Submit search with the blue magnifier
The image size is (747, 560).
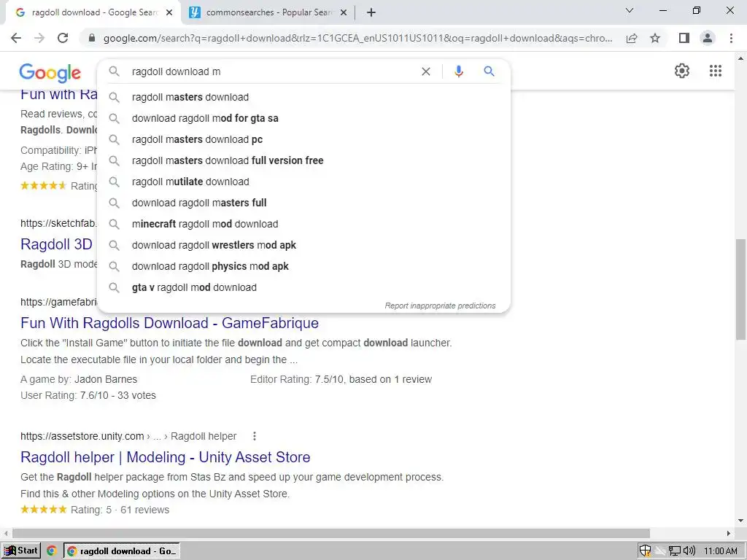click(489, 71)
